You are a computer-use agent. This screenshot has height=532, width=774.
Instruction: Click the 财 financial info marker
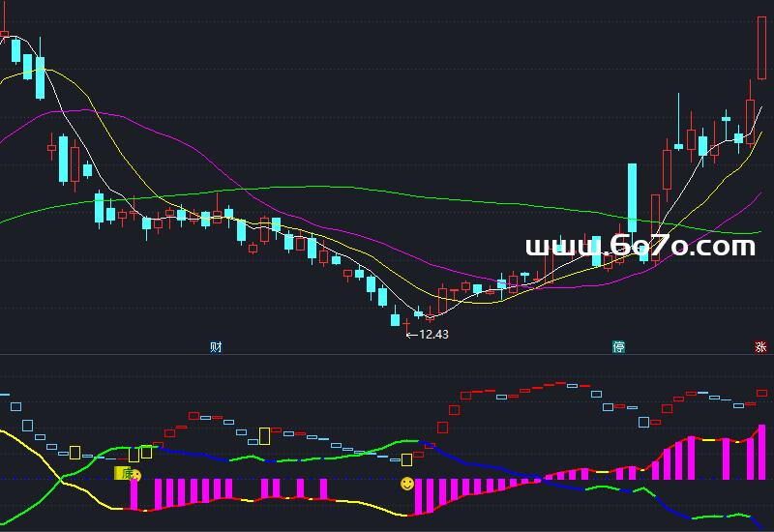pyautogui.click(x=216, y=347)
